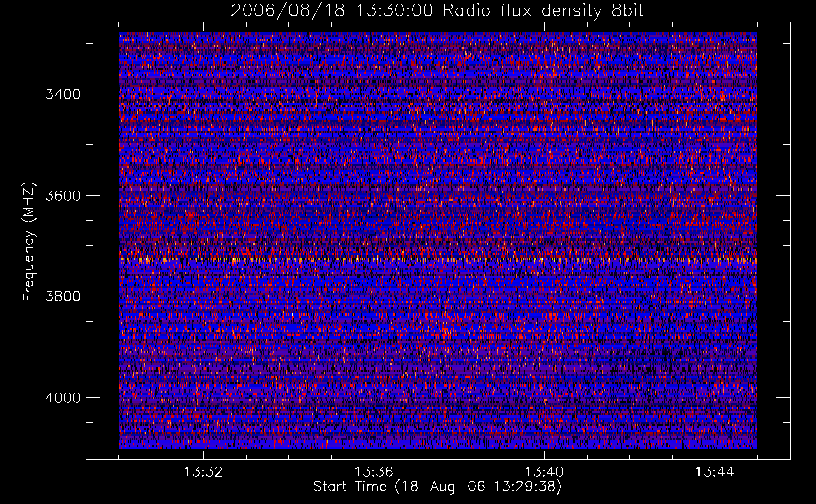This screenshot has height=504, width=816.
Task: Click the 3400 frequency tick label
Action: point(63,94)
